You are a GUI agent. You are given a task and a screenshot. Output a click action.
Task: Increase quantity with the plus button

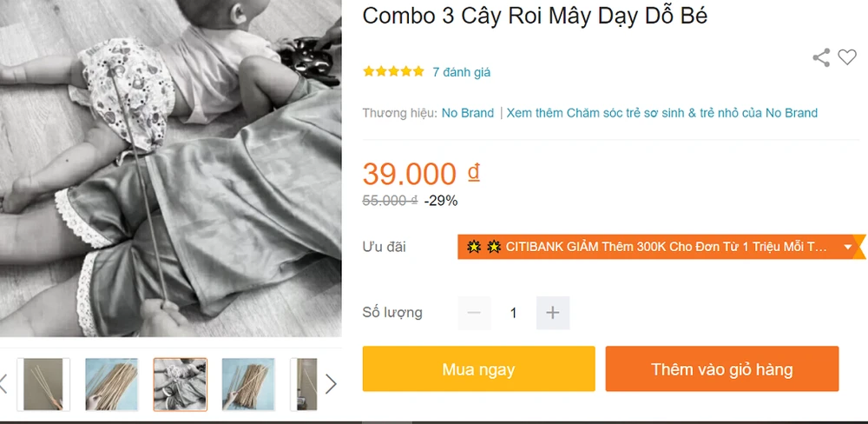coord(553,313)
